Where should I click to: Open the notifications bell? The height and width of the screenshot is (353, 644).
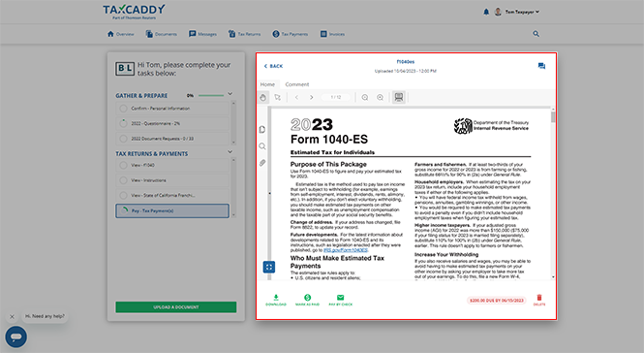click(486, 12)
